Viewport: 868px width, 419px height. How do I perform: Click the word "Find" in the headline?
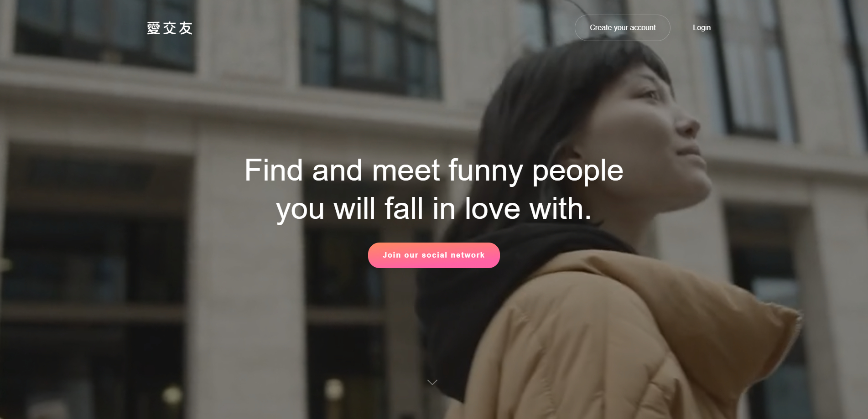[274, 170]
